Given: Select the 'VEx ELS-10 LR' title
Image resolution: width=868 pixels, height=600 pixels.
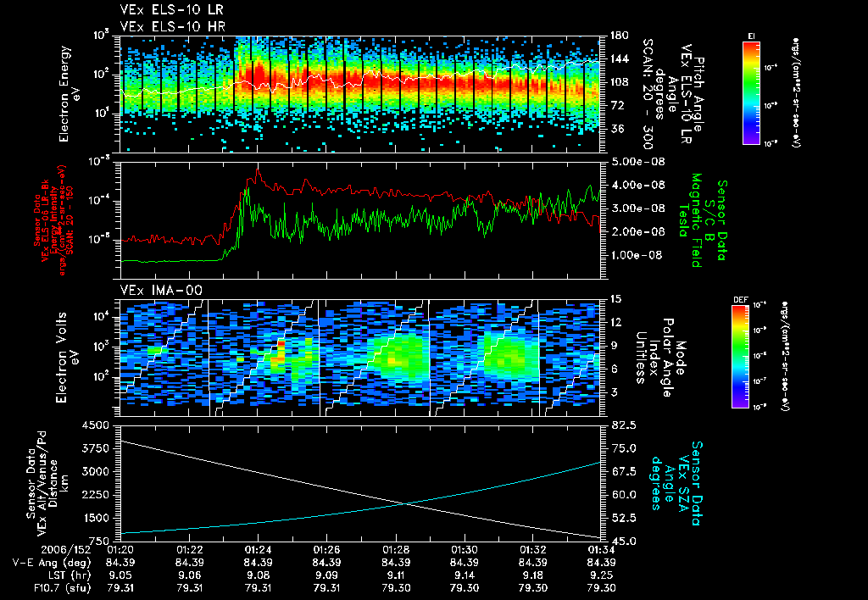Looking at the screenshot, I should (x=172, y=9).
